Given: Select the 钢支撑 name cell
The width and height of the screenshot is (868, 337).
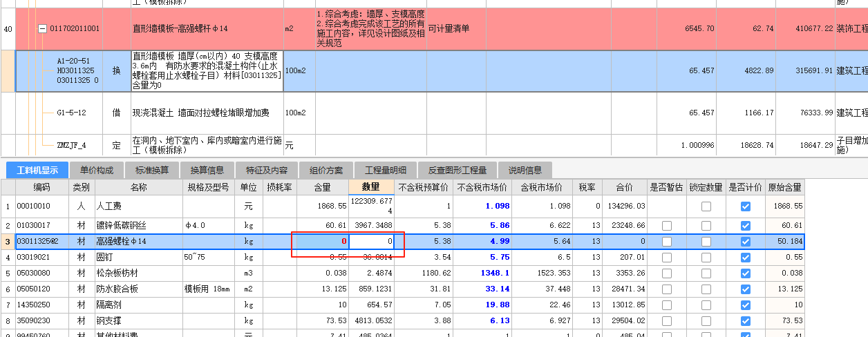Looking at the screenshot, I should pos(138,320).
